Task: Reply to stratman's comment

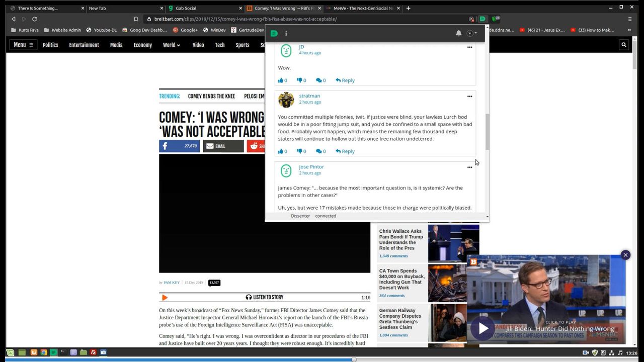Action: point(345,151)
